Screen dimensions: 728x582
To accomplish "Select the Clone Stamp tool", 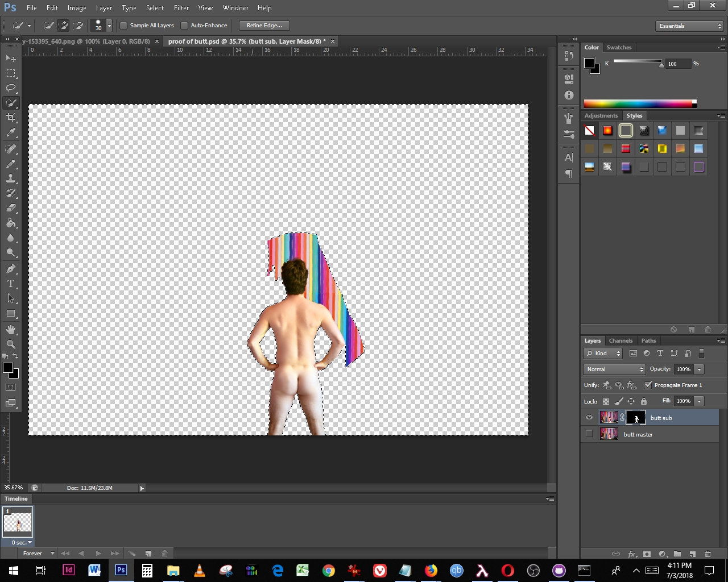I will click(11, 178).
